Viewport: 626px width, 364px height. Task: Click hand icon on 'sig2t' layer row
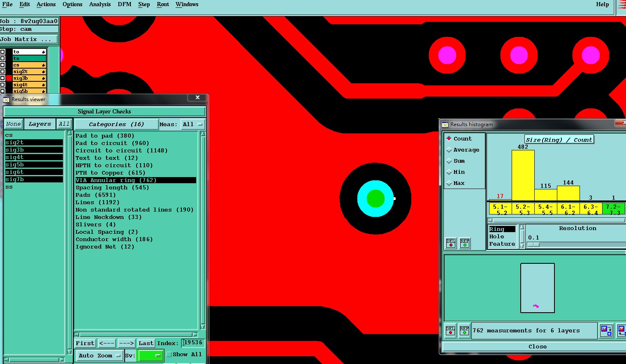point(44,71)
